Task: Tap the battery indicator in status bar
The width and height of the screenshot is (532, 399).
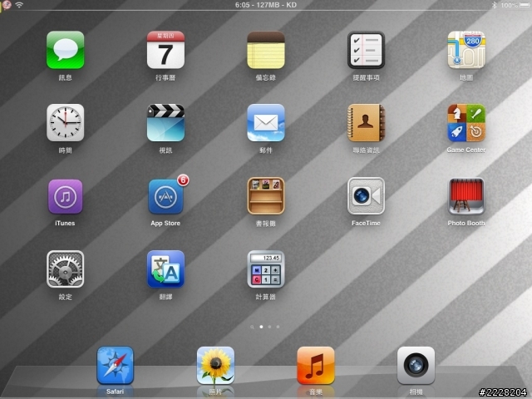Action: click(525, 5)
